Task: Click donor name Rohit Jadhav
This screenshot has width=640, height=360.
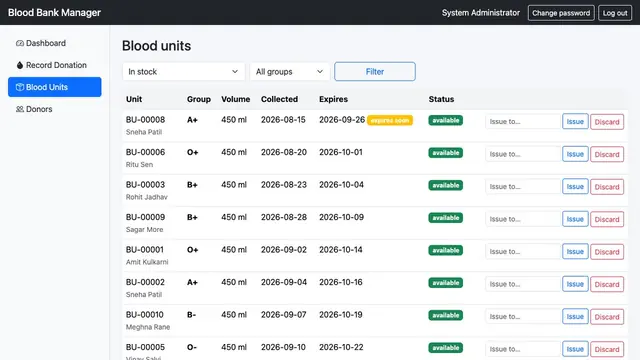Action: tap(147, 197)
